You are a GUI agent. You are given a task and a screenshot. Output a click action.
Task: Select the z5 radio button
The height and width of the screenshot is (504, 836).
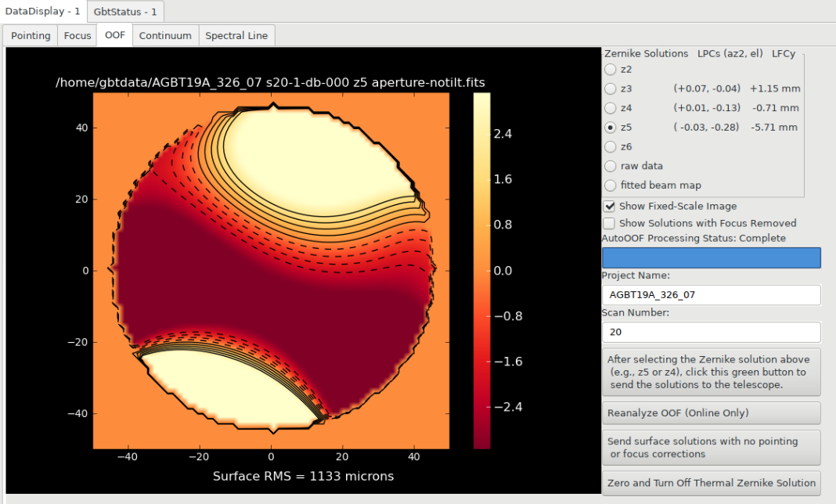[x=611, y=128]
